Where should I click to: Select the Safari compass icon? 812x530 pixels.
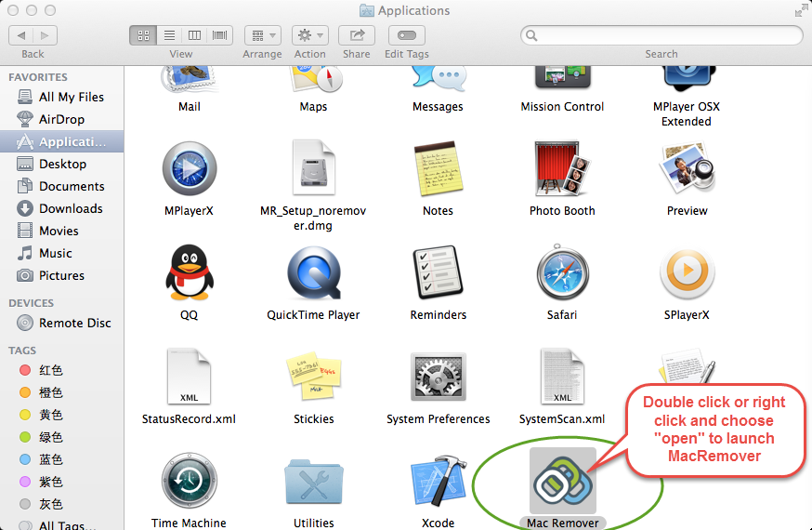562,273
